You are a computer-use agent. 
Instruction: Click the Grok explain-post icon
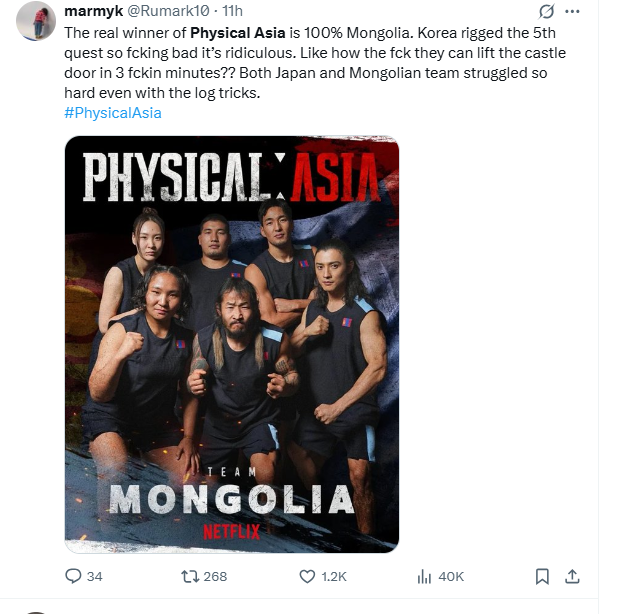546,11
